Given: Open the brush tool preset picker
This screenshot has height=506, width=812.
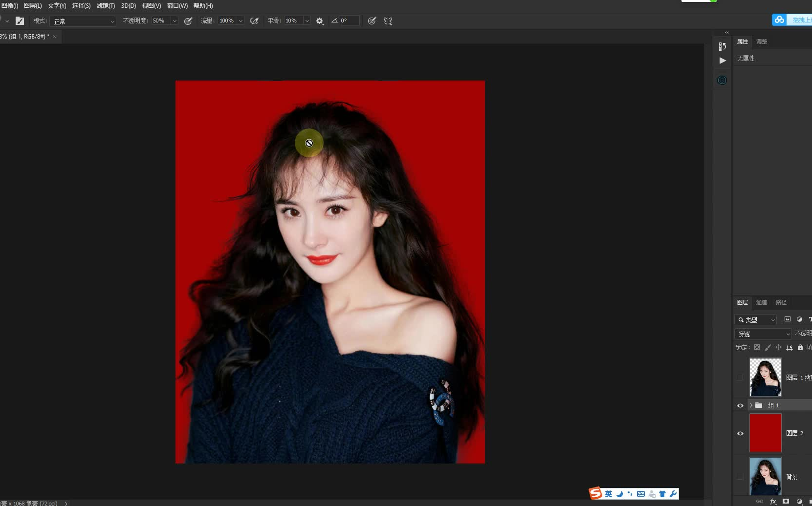Looking at the screenshot, I should [x=7, y=21].
